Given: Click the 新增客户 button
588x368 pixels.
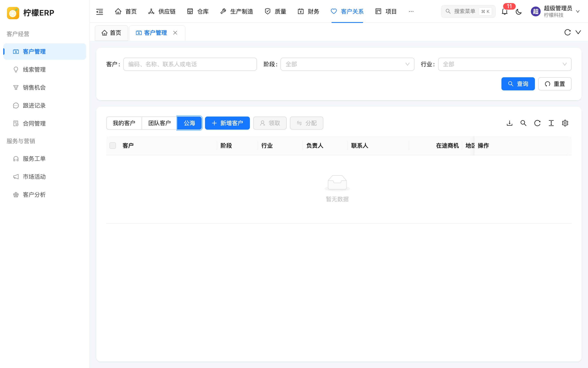Looking at the screenshot, I should [227, 123].
